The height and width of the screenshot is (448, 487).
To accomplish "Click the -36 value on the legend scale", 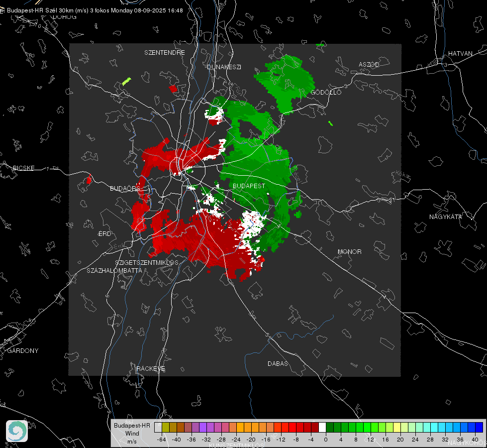I will (192, 440).
